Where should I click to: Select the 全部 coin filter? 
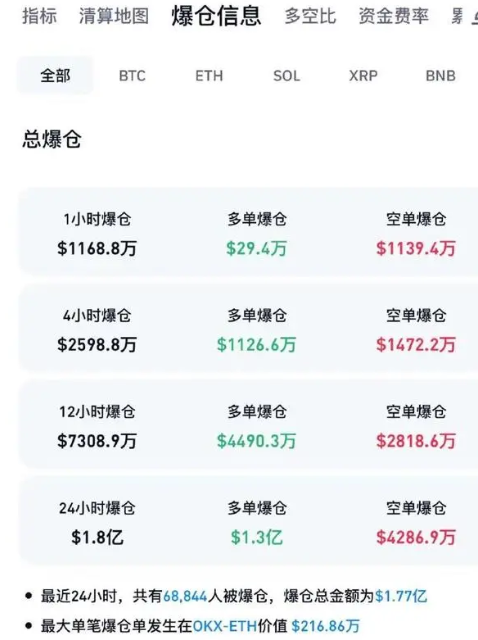click(55, 76)
